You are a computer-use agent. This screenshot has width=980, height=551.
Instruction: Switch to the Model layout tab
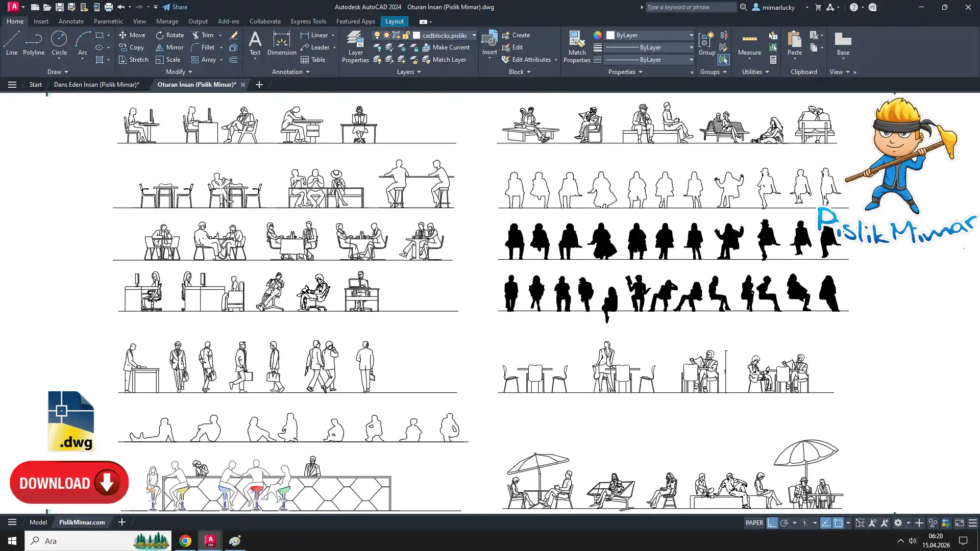38,522
